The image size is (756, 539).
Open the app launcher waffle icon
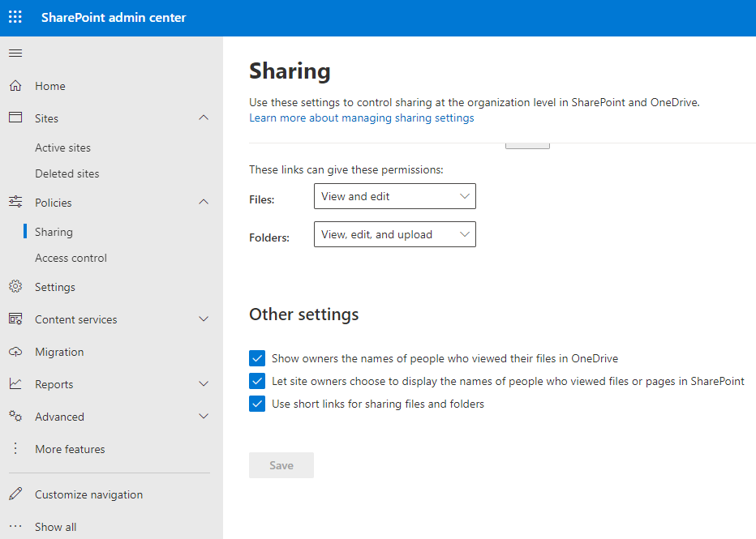click(15, 17)
